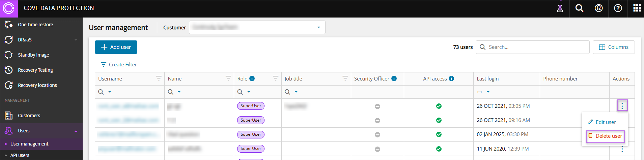This screenshot has height=160, width=644.
Task: Select Delete user from the actions menu
Action: [606, 136]
